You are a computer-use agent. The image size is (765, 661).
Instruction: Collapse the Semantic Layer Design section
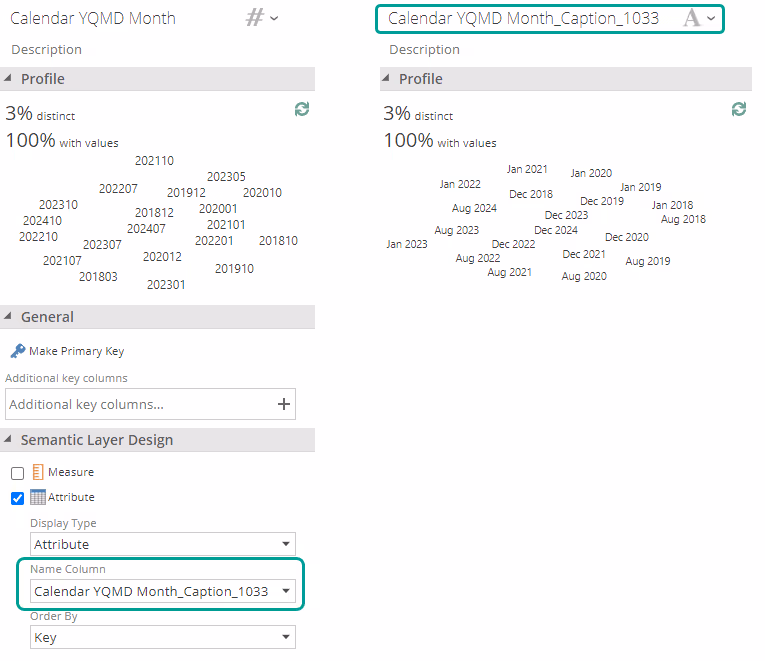9,440
